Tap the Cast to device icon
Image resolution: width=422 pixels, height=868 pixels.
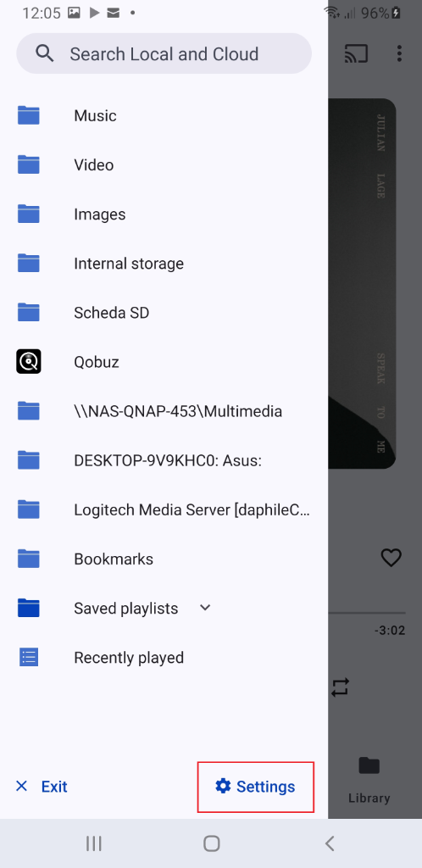pyautogui.click(x=356, y=53)
